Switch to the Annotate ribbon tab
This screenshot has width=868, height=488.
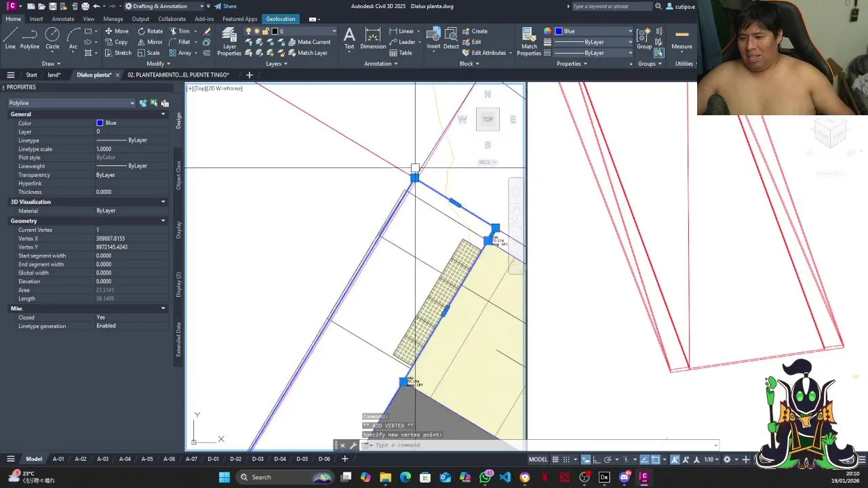tap(63, 19)
